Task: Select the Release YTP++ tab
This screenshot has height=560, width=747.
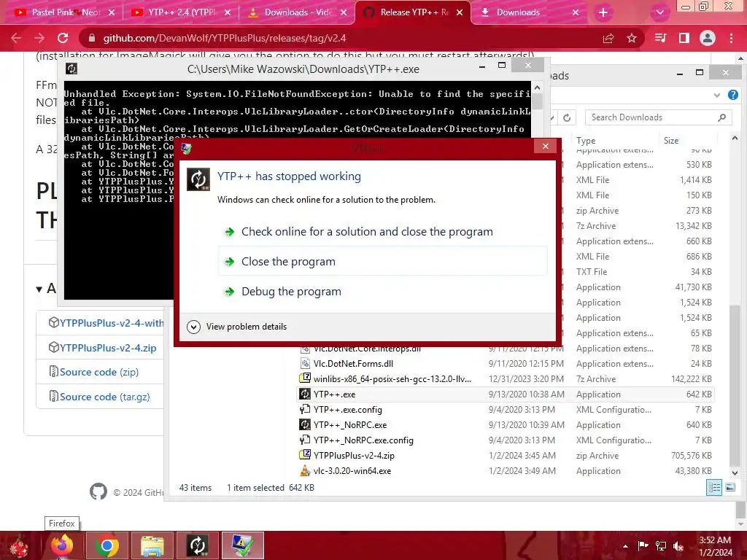Action: (x=414, y=12)
